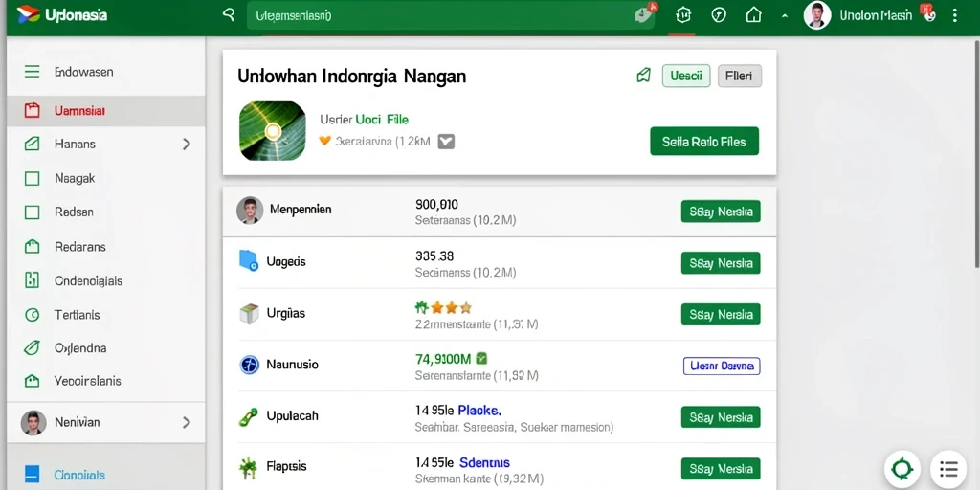
Task: Click the Redarans sidebar icon
Action: pos(32,246)
